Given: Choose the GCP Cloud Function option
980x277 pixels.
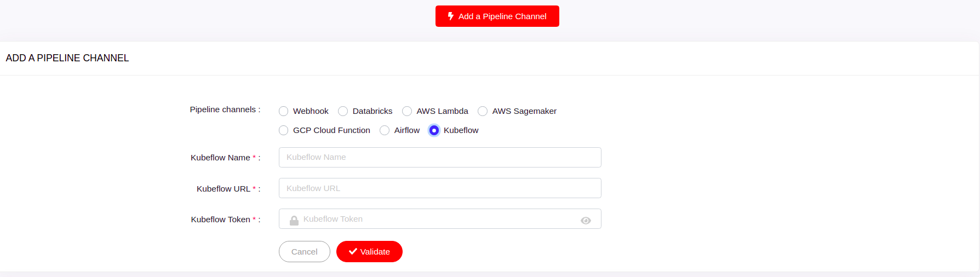Looking at the screenshot, I should tap(283, 130).
